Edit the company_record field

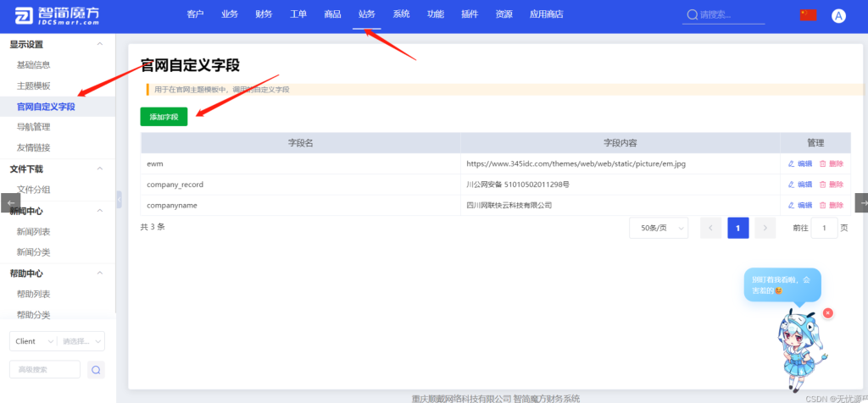pos(800,185)
